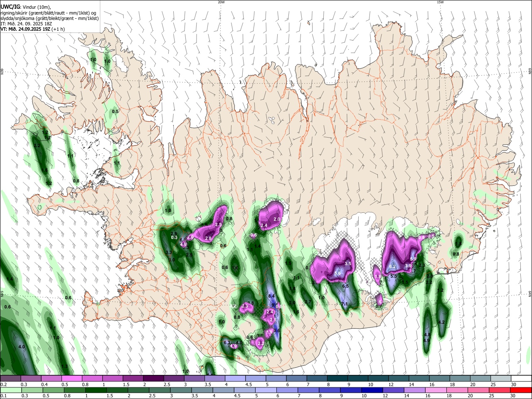Select the darkest green rain swatch labeled 1
This screenshot has height=399, width=532.
coord(96,390)
